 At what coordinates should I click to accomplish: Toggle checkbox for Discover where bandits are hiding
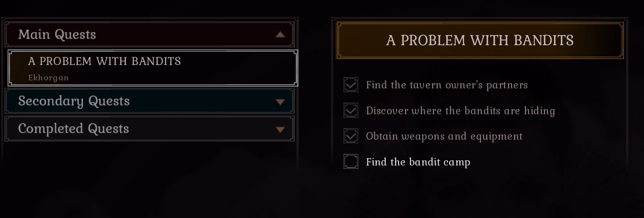coord(351,110)
